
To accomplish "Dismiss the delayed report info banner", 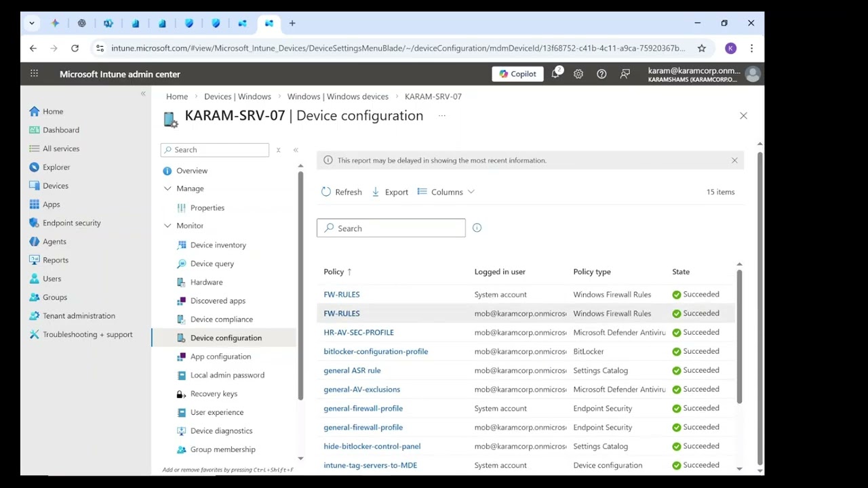I will [x=734, y=161].
